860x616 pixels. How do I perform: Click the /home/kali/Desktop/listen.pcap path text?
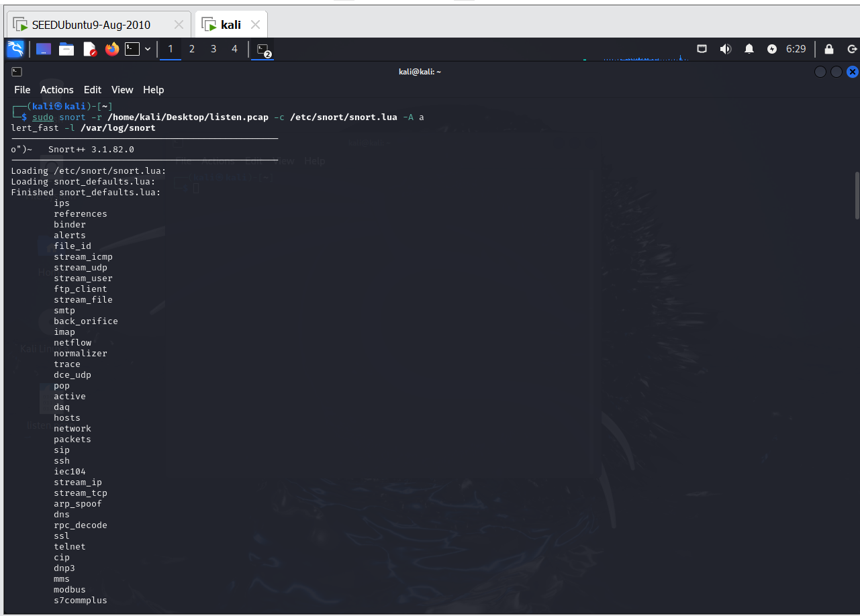pos(188,117)
